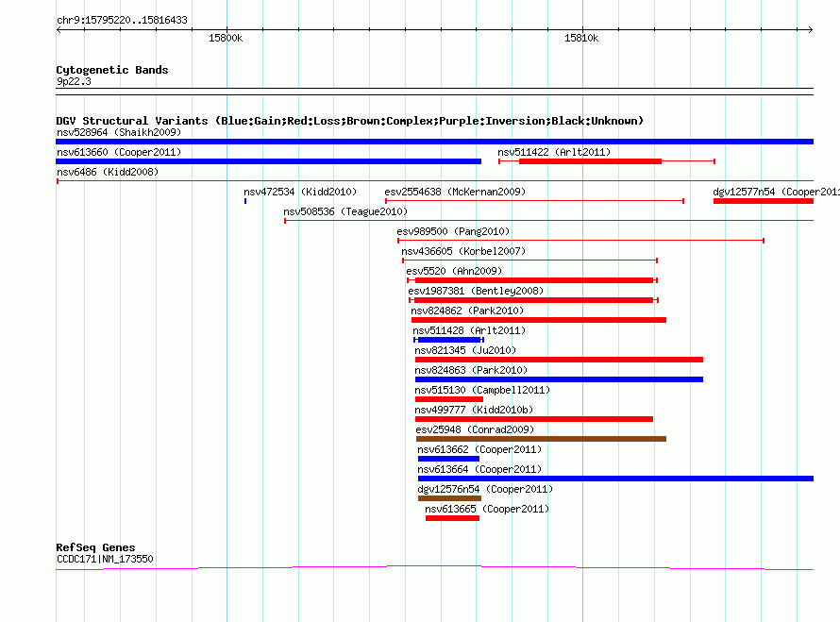Click the nsv472534 (Kidd2010) label
840x622 pixels.
click(x=300, y=192)
